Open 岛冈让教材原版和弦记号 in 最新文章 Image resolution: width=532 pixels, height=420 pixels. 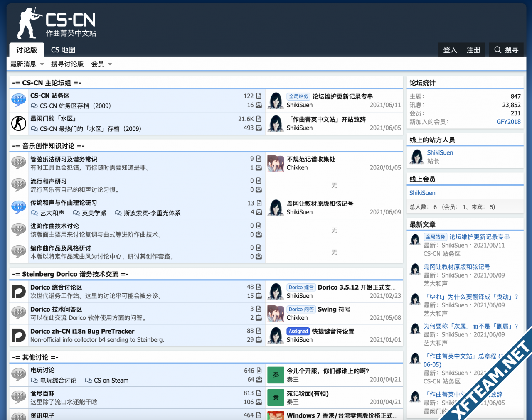point(457,267)
